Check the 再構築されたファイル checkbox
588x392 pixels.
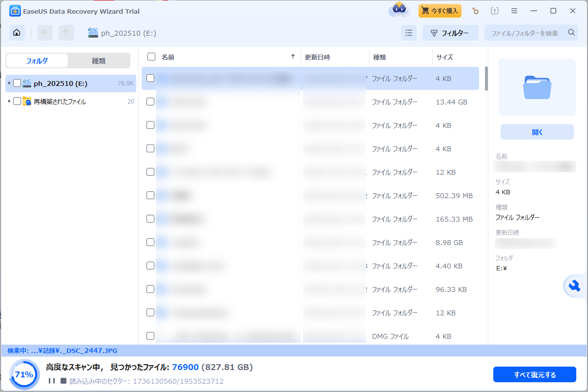(x=17, y=102)
